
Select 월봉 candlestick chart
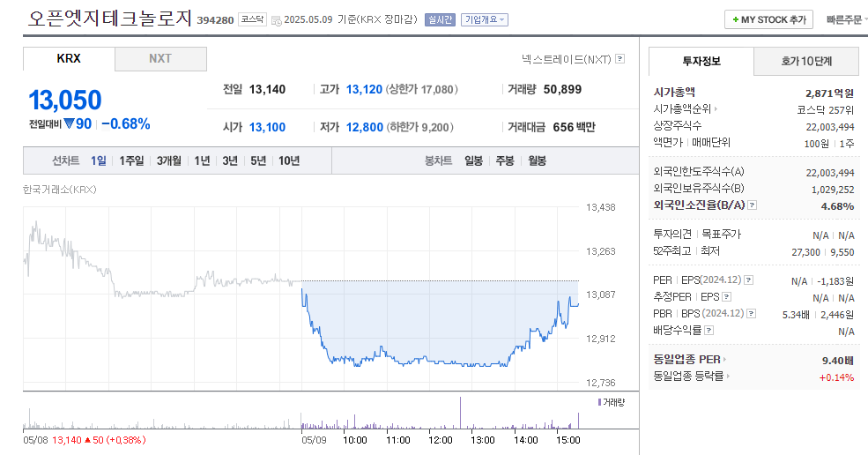click(x=537, y=160)
